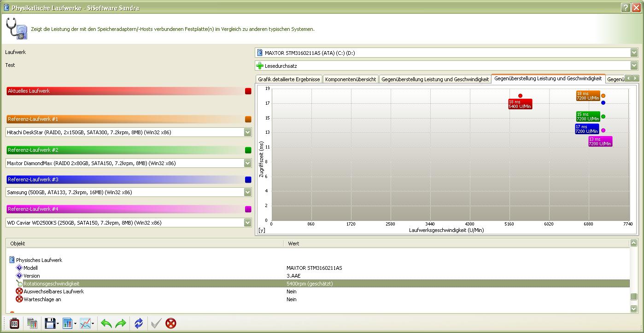Image resolution: width=644 pixels, height=333 pixels.
Task: Click the Wert column header
Action: [457, 243]
